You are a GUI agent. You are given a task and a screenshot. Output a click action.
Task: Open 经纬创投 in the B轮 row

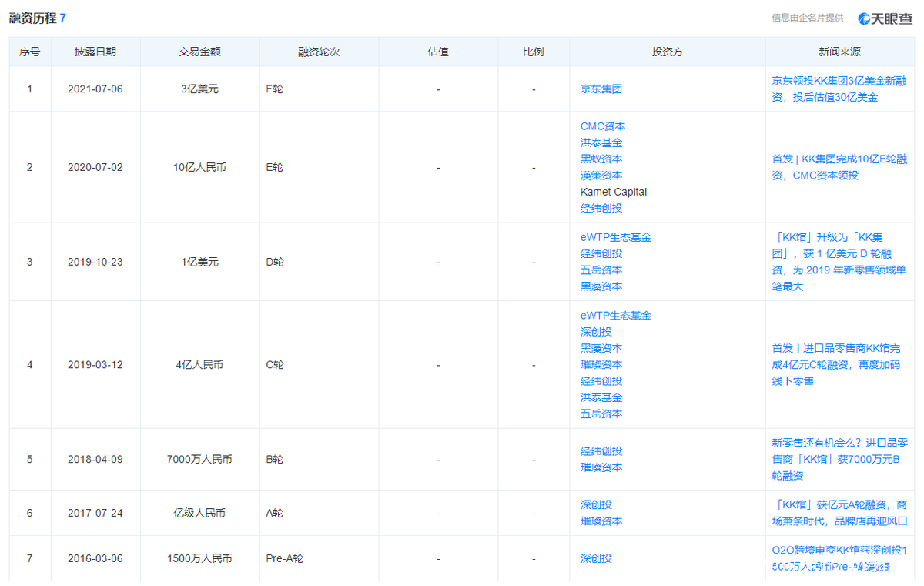click(x=601, y=451)
